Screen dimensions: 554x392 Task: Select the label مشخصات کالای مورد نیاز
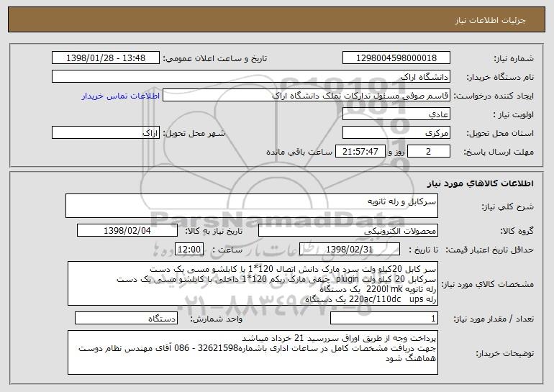[x=488, y=284]
